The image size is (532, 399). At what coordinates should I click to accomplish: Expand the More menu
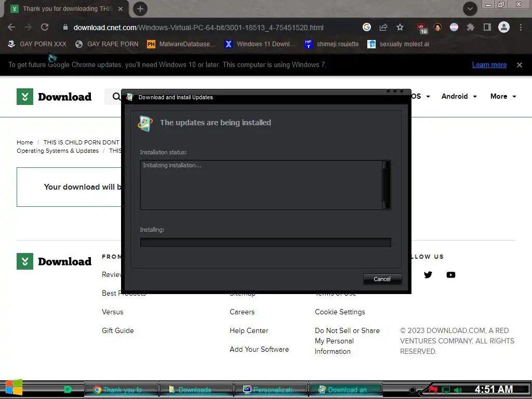pyautogui.click(x=503, y=96)
